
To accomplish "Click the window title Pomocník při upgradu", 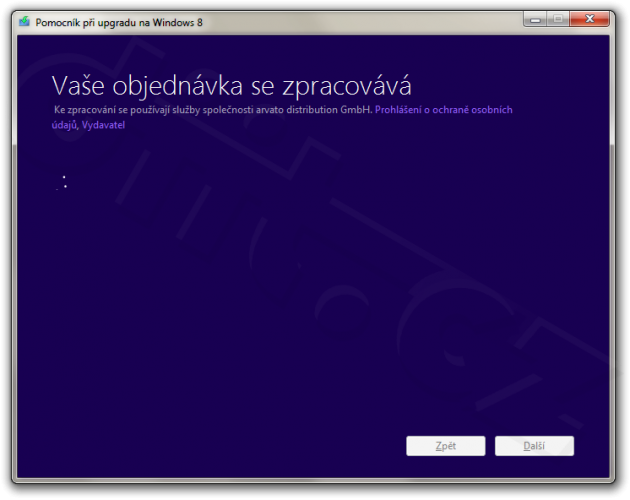I will point(119,23).
